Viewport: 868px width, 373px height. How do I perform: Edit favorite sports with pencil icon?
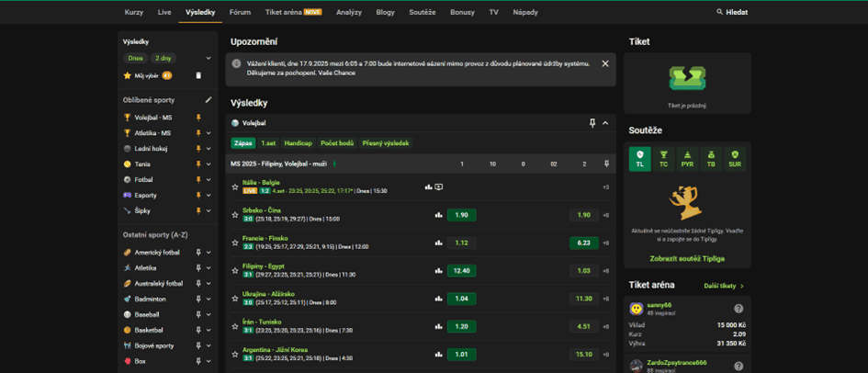(209, 100)
